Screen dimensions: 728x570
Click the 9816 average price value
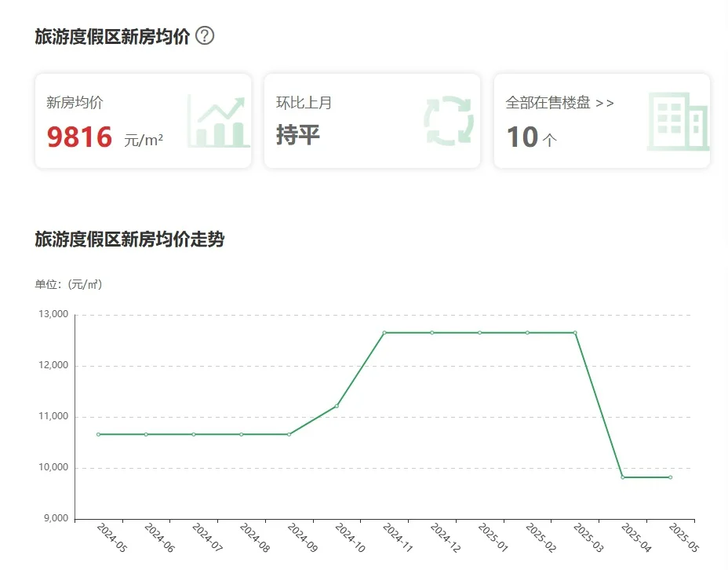80,138
